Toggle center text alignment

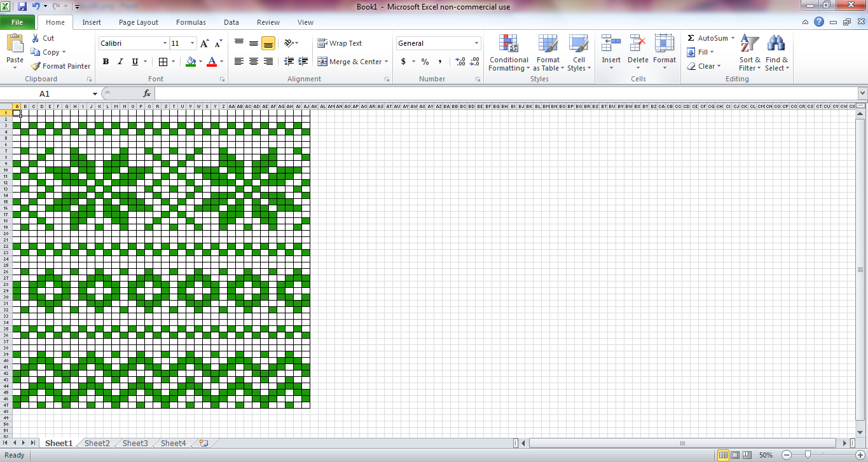tap(253, 62)
